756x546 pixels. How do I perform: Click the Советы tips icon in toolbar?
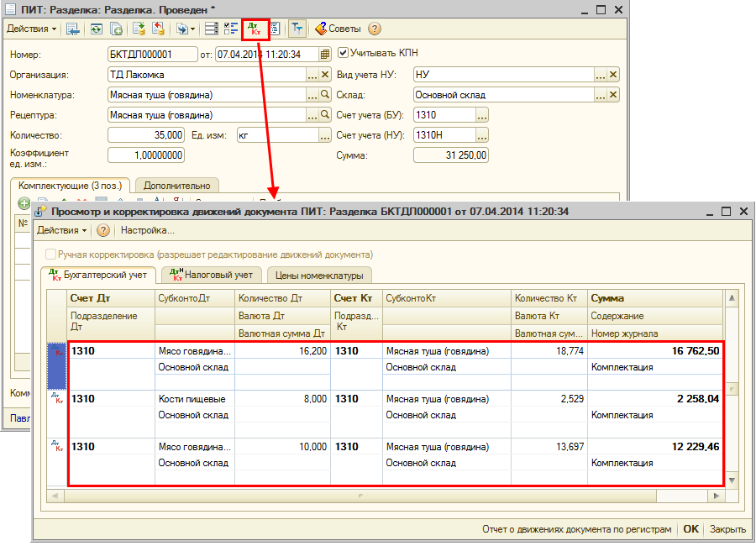point(320,29)
